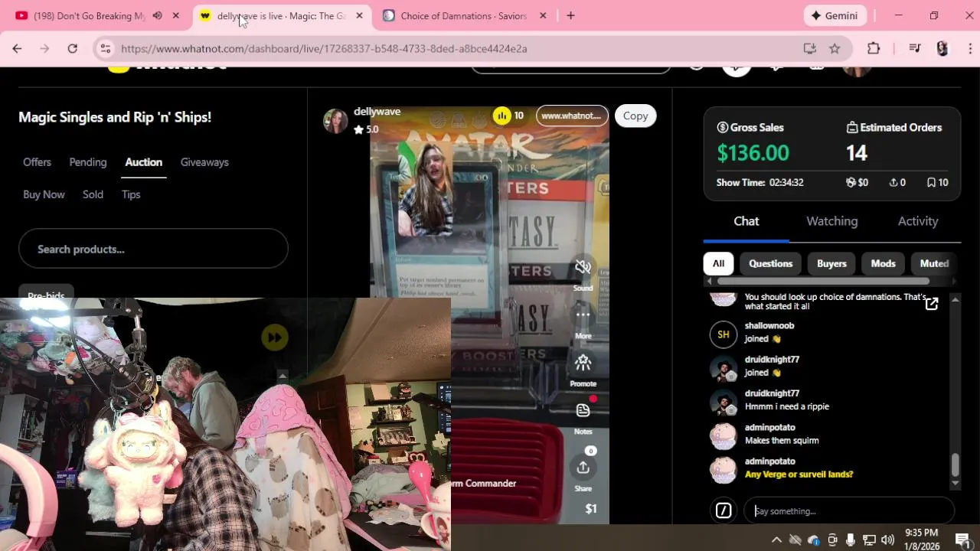The width and height of the screenshot is (980, 551).
Task: Click the taskbar volume icon
Action: [887, 540]
